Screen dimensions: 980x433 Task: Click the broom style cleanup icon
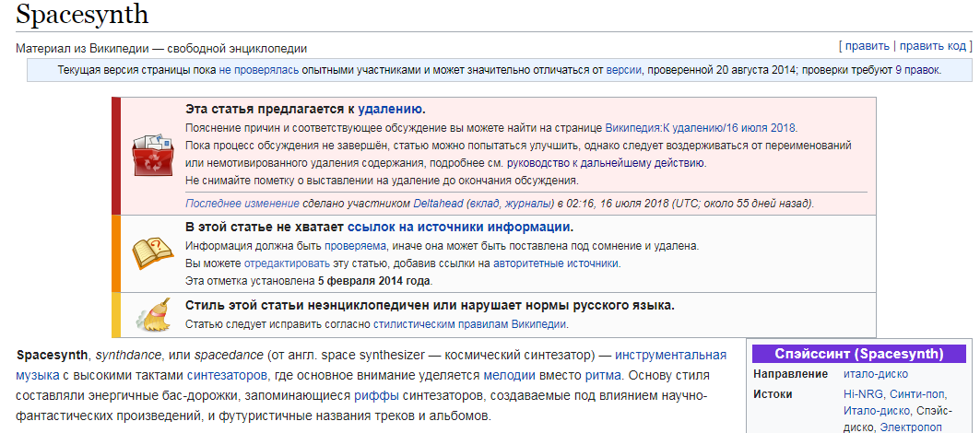152,314
